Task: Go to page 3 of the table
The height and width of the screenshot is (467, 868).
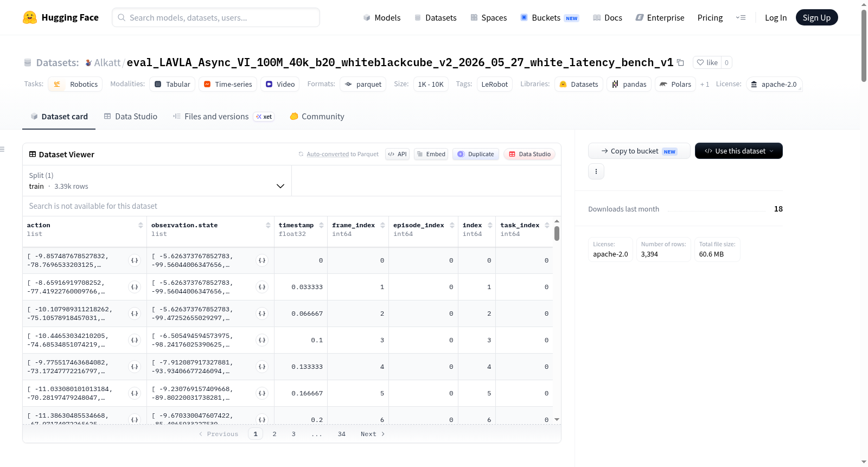Action: pos(293,434)
